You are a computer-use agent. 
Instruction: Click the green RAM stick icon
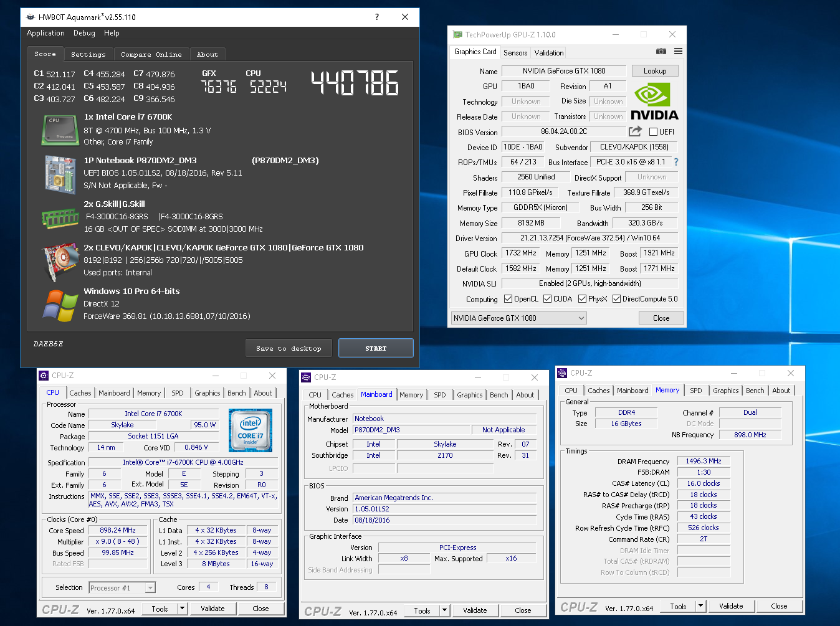60,218
